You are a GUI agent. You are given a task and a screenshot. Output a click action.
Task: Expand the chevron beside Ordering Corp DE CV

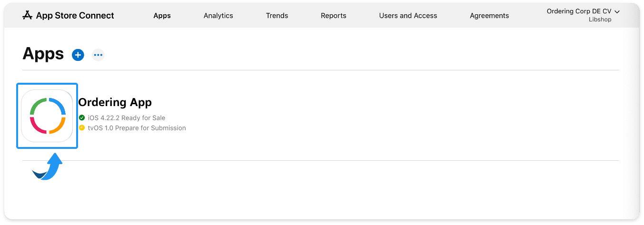point(617,11)
